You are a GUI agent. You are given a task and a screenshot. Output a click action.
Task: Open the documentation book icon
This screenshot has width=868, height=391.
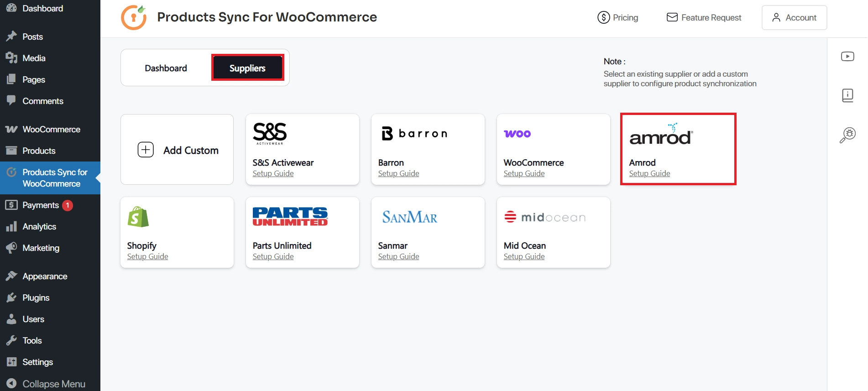point(847,95)
